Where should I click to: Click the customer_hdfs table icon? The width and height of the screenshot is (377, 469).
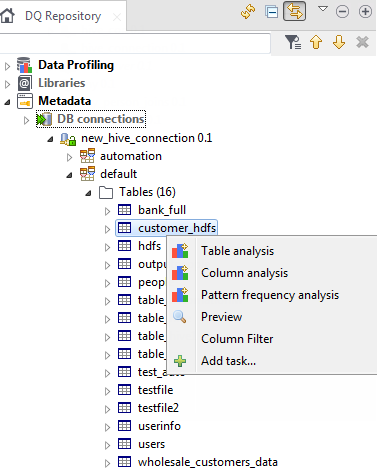tap(125, 228)
